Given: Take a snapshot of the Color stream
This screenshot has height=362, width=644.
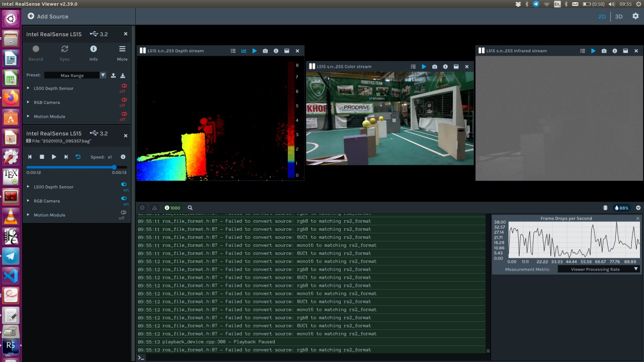Looking at the screenshot, I should click(435, 66).
